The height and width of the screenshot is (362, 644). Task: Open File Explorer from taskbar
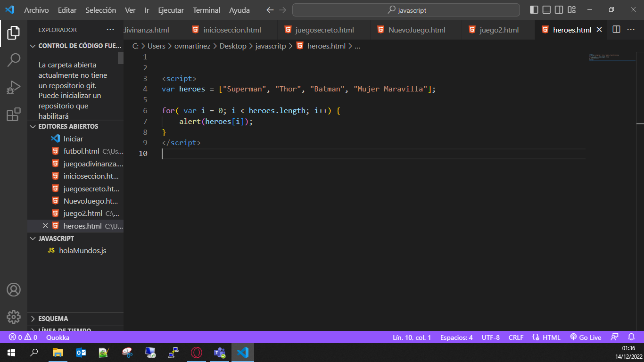point(58,353)
